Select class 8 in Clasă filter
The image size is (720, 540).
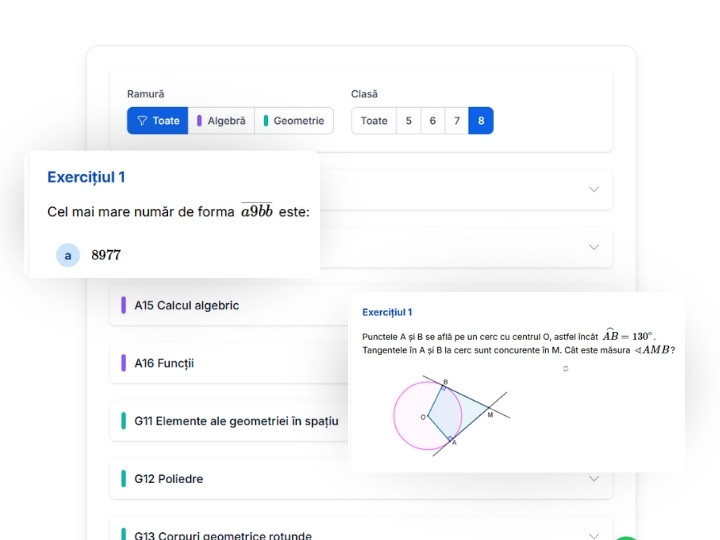pyautogui.click(x=481, y=121)
